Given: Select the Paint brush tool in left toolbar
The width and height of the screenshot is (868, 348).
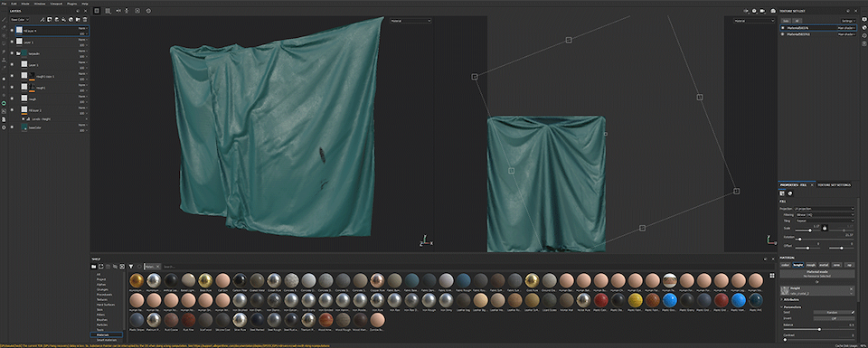Looking at the screenshot, I should click(4, 19).
